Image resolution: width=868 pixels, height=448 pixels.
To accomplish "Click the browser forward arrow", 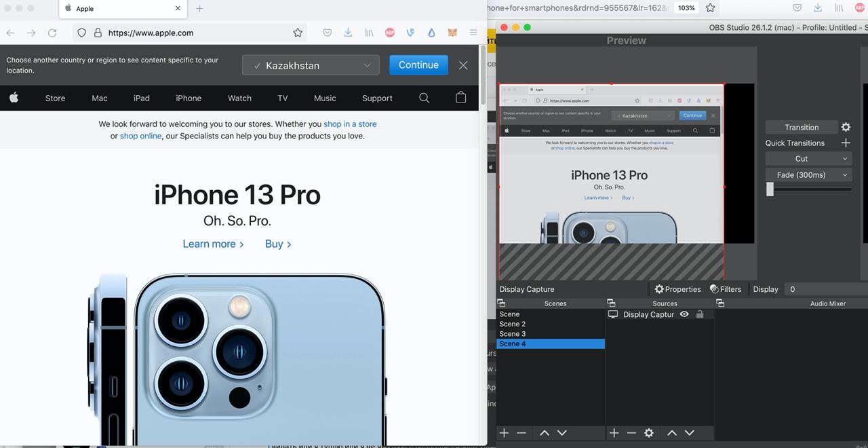I will 31,33.
